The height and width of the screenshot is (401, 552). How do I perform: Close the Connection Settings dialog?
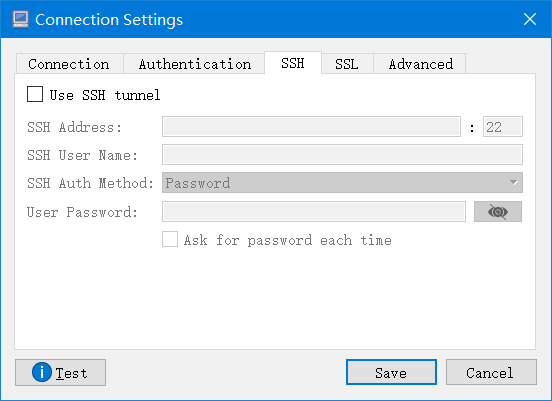point(529,19)
